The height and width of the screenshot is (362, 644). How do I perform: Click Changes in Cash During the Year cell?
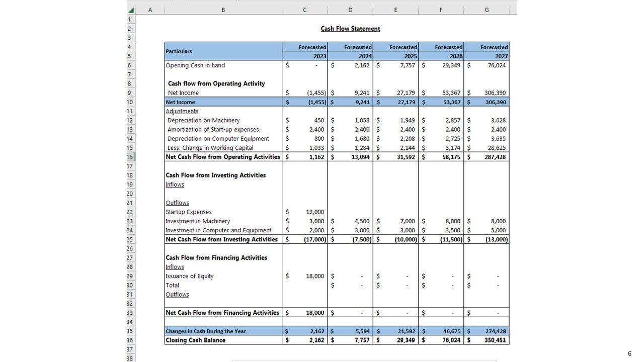[206, 331]
